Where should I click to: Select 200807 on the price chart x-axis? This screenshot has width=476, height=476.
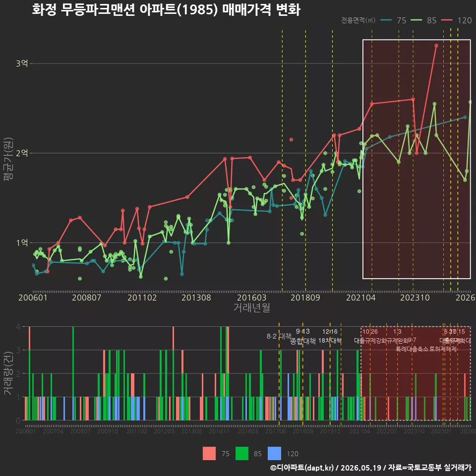(86, 297)
